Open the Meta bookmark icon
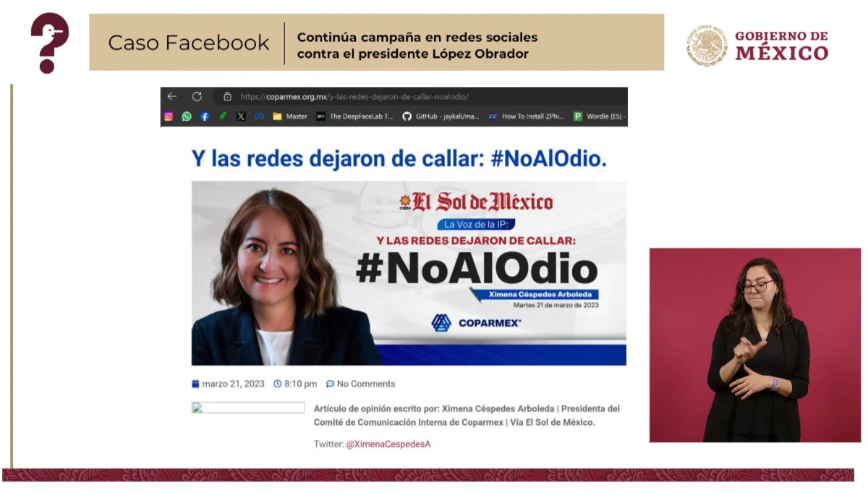Screen dimensions: 868x493 259,116
